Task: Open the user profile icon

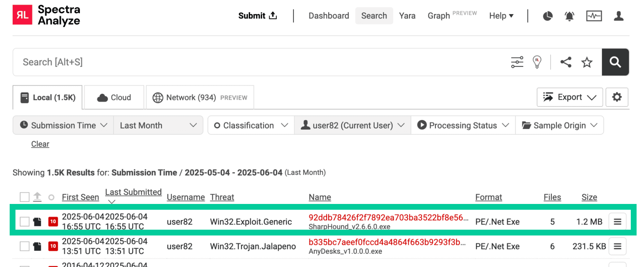Action: tap(618, 16)
